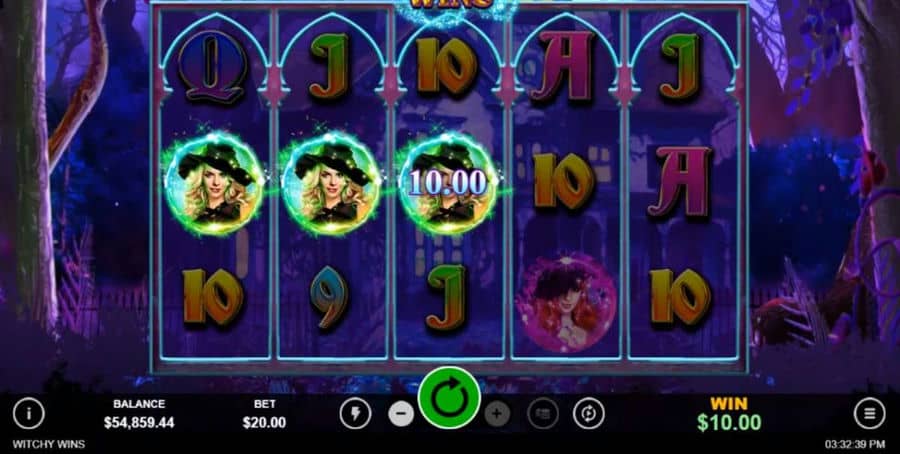Open the hamburger menu

click(870, 413)
